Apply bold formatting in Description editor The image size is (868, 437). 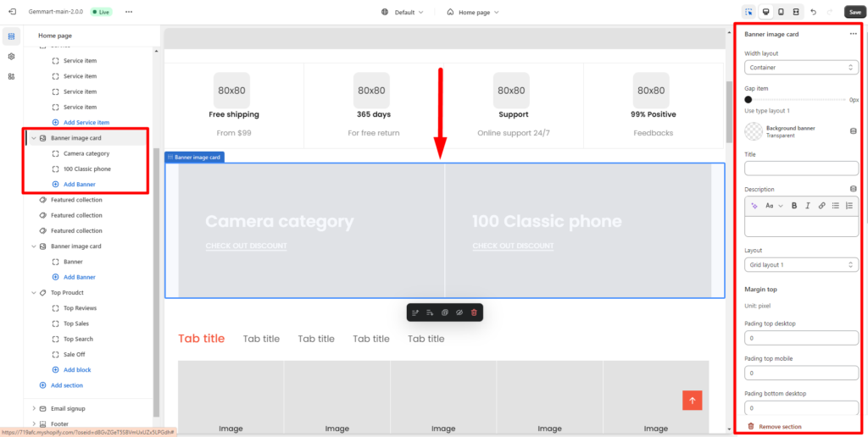[x=793, y=205]
